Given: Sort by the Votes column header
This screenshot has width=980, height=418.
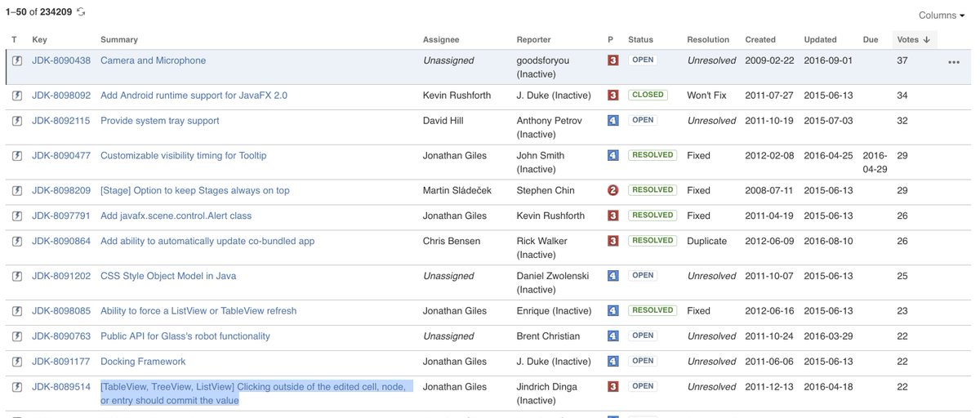Looking at the screenshot, I should click(913, 39).
